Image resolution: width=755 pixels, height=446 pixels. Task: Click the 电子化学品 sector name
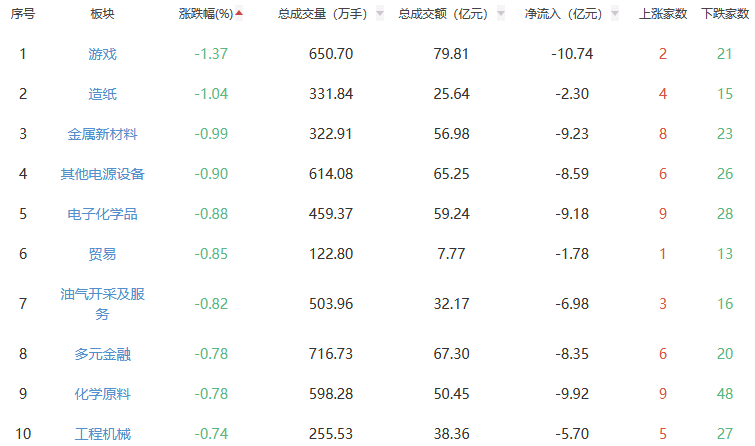(x=102, y=214)
